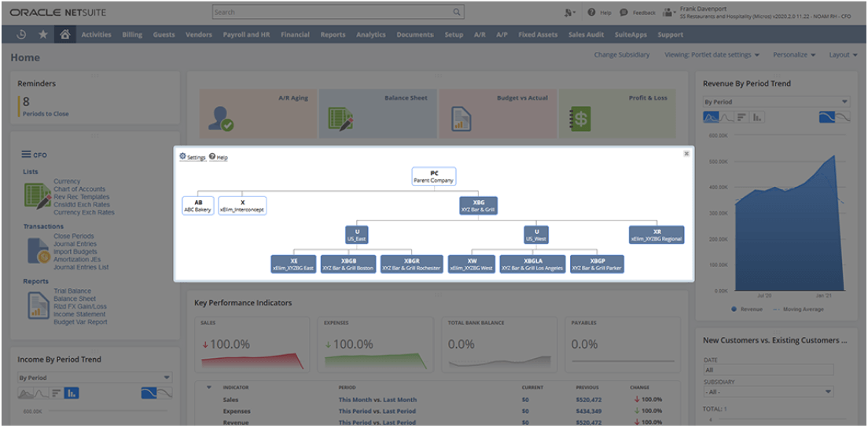Open the Fixed Assets menu

coord(538,35)
